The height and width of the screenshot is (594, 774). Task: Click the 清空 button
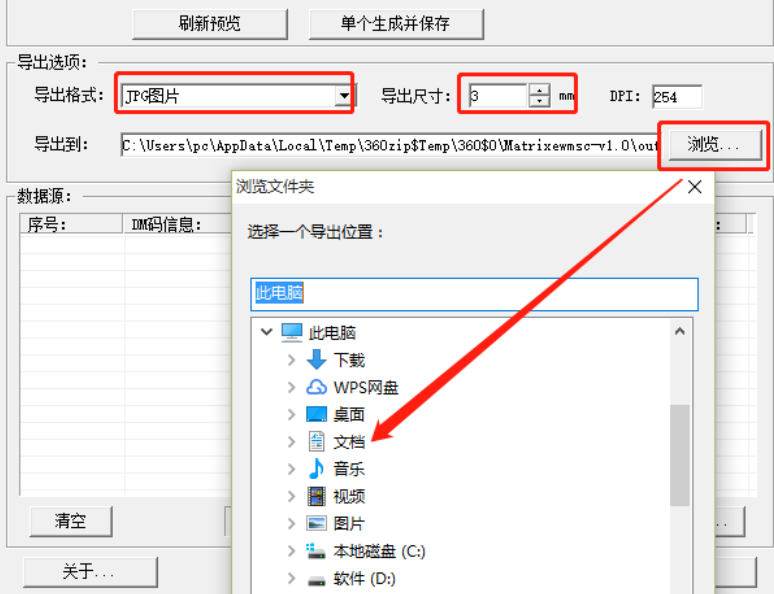coord(71,521)
